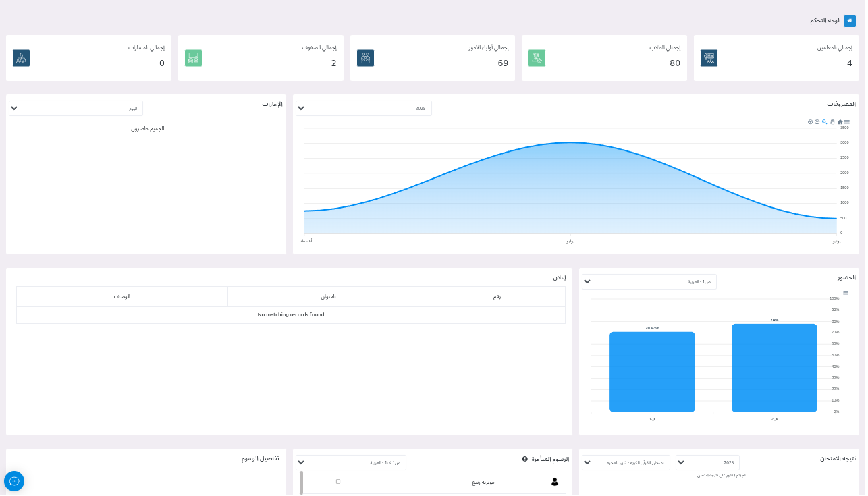Screen dimensions: 868x496
Task: Open the attendance class selector dropdown
Action: click(x=649, y=282)
